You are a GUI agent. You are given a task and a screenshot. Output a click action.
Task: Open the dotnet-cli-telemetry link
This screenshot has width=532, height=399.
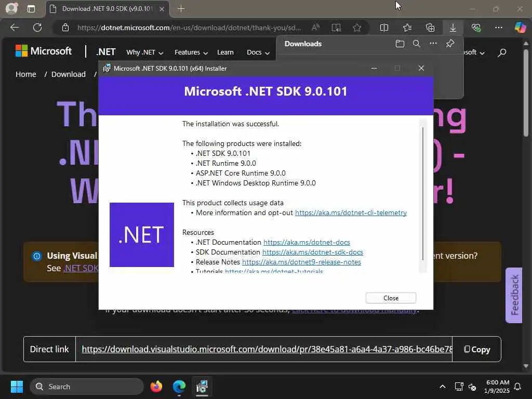click(351, 212)
